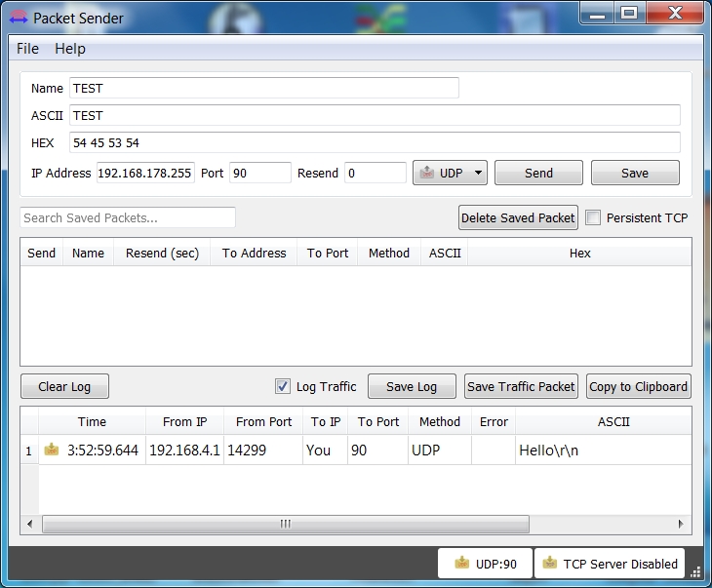Click the Send button
Screen dimensions: 712x588
coord(538,173)
